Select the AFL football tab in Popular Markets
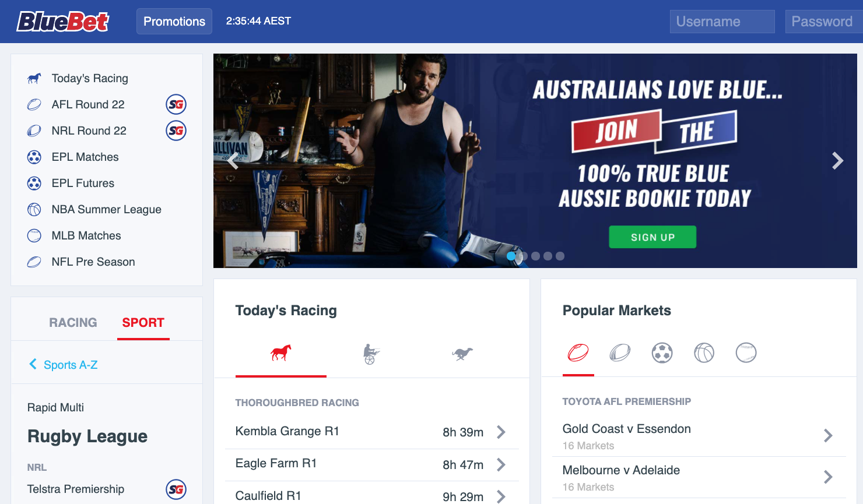Screen dimensions: 863x504 click(x=578, y=353)
